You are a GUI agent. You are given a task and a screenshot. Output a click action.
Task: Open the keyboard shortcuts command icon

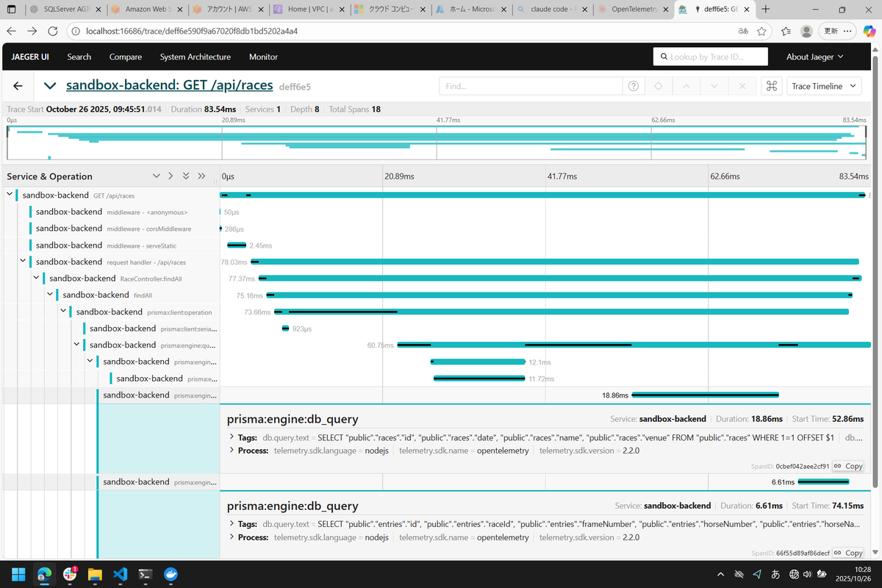click(x=771, y=86)
